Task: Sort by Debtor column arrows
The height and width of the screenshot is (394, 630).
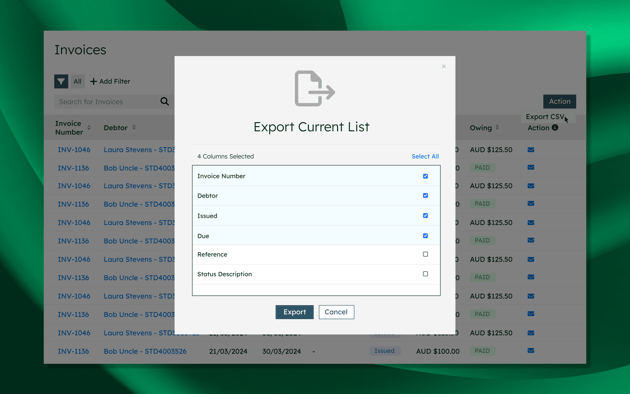Action: 134,127
